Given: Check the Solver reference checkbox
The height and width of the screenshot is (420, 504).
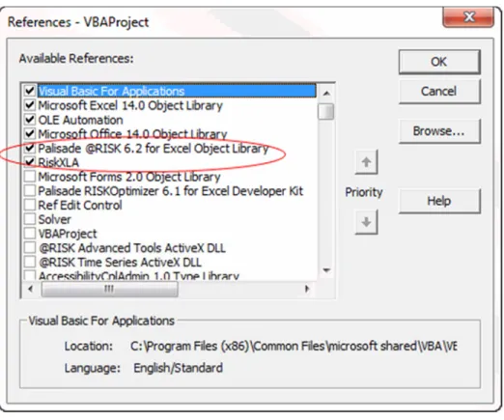Looking at the screenshot, I should point(30,219).
